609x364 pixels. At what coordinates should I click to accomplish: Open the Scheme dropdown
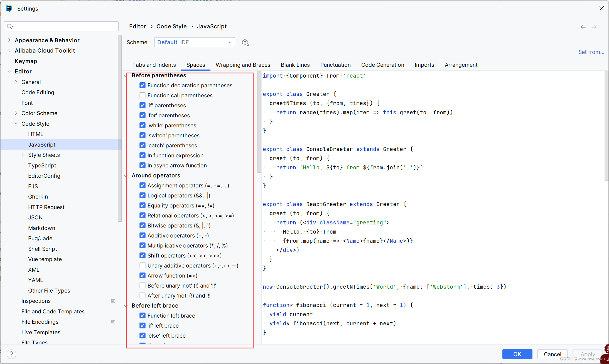tap(195, 42)
